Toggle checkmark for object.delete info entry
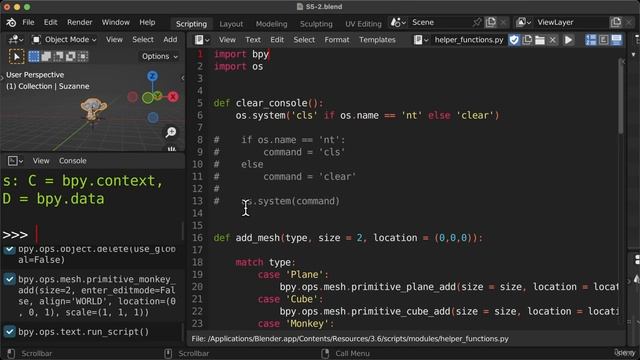This screenshot has width=640, height=360. [9, 249]
